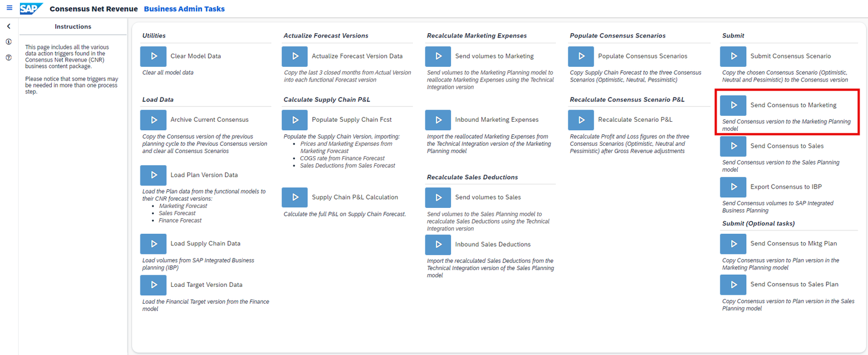Open the Business Admin Tasks page title
This screenshot has width=868, height=355.
(x=184, y=9)
